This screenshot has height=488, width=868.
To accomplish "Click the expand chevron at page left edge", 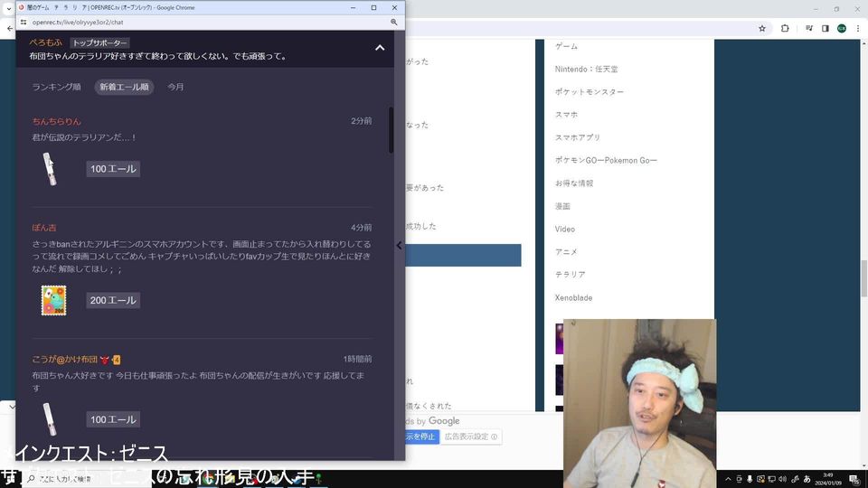I will coord(12,407).
